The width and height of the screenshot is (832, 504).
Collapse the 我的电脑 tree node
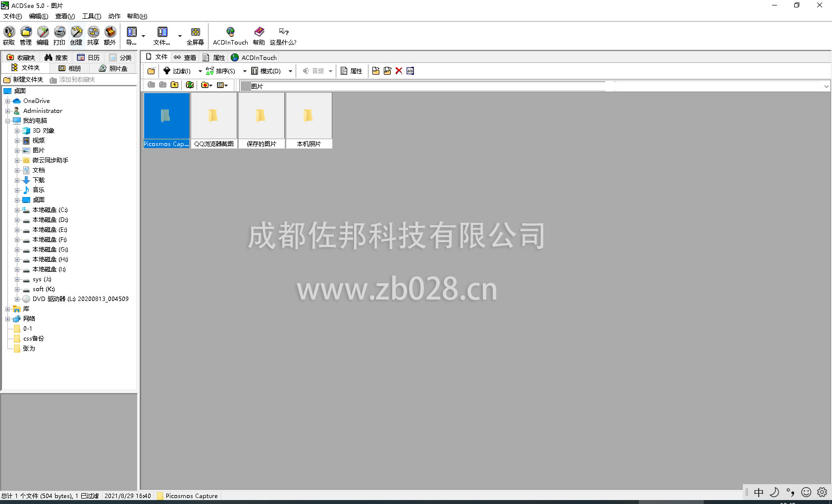pos(7,121)
